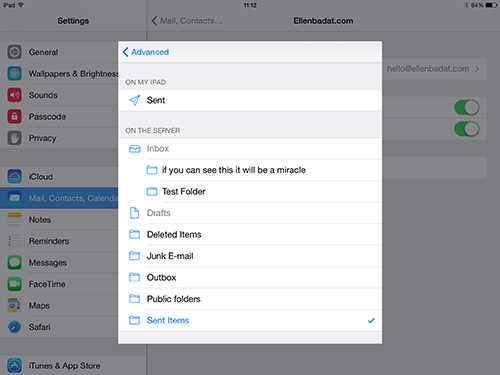This screenshot has width=500, height=375.
Task: Toggle the upper green switch
Action: [467, 108]
